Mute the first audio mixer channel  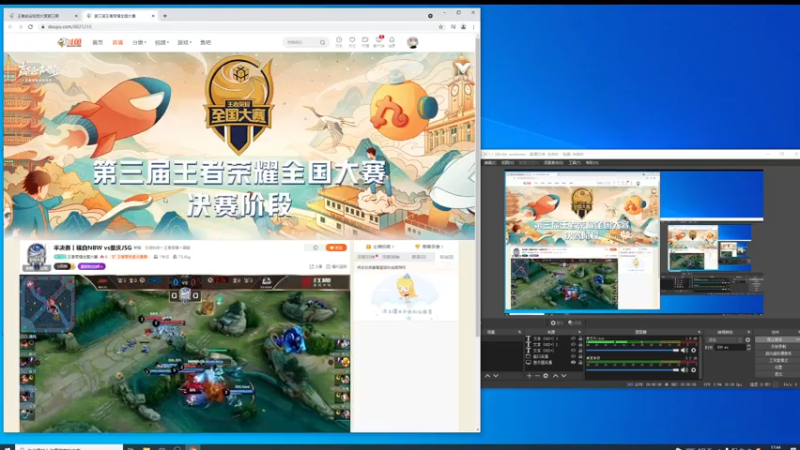(x=684, y=351)
